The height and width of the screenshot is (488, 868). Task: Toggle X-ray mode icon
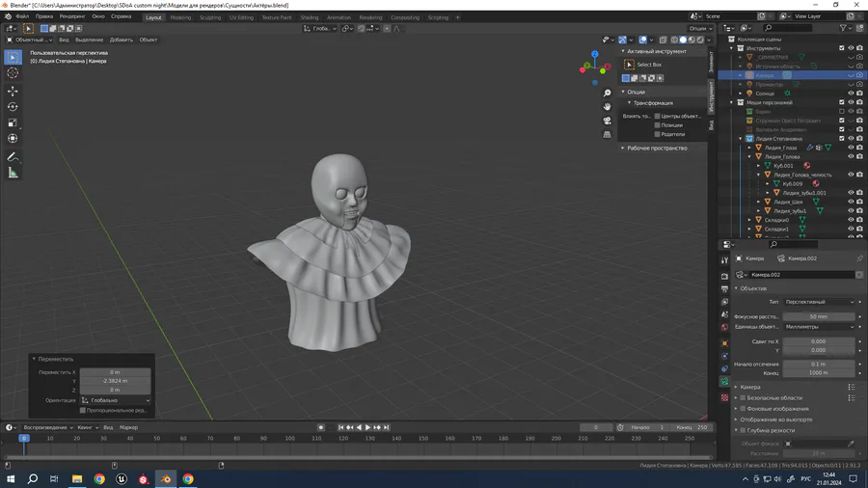(664, 40)
